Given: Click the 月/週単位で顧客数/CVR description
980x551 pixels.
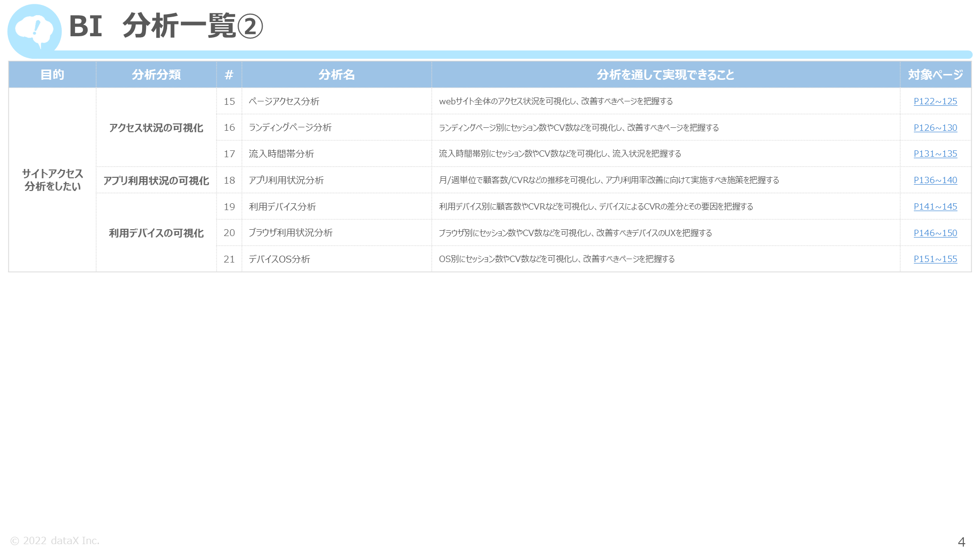Looking at the screenshot, I should [665, 180].
